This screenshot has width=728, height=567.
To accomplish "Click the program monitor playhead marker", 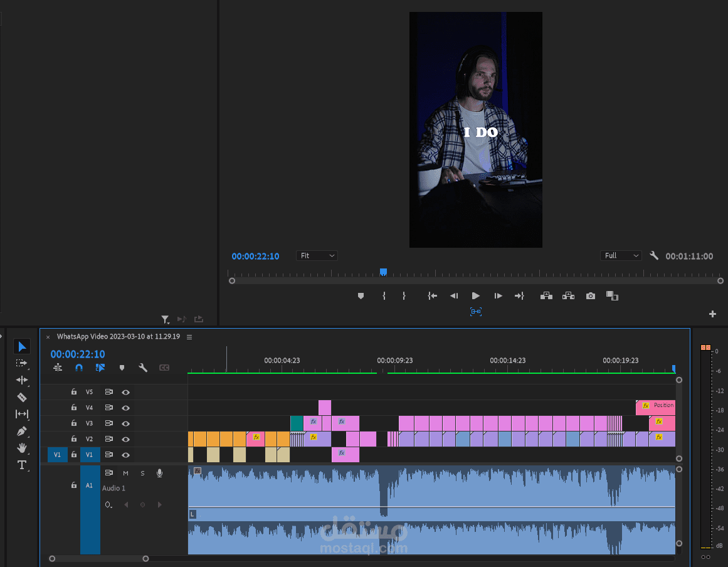I will pyautogui.click(x=383, y=272).
